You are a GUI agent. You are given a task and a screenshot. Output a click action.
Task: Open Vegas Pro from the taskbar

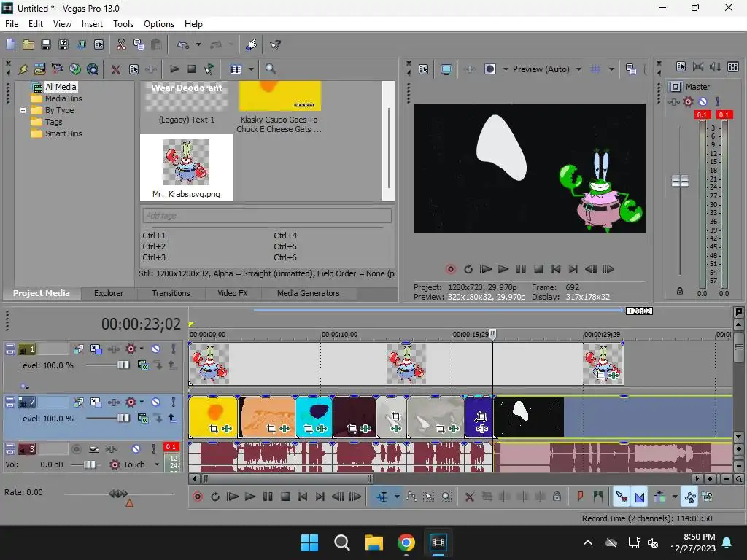tap(438, 542)
